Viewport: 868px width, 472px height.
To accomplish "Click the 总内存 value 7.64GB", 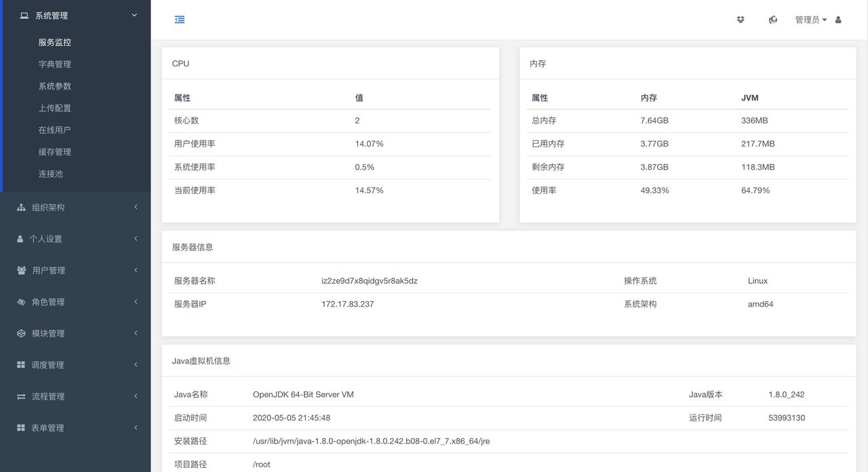I will 654,121.
